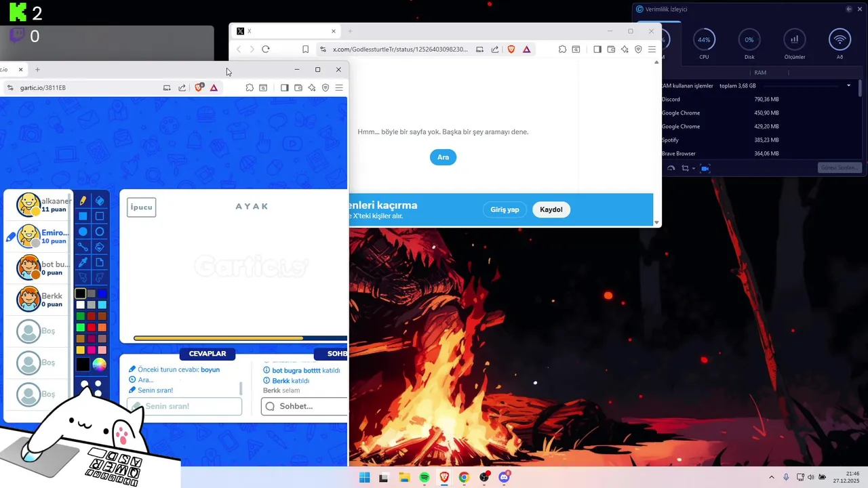Image resolution: width=868 pixels, height=488 pixels.
Task: Click the Görevi Sonlandır button
Action: (840, 167)
